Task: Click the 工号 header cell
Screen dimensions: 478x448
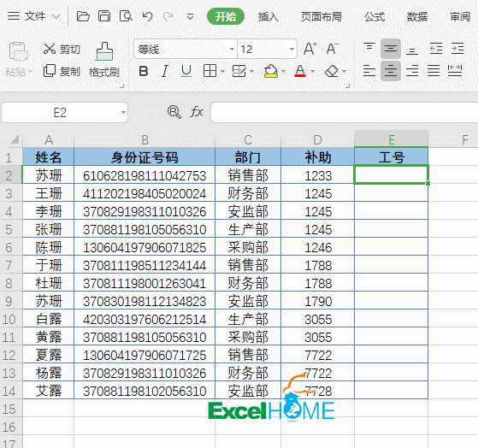Action: pyautogui.click(x=391, y=157)
